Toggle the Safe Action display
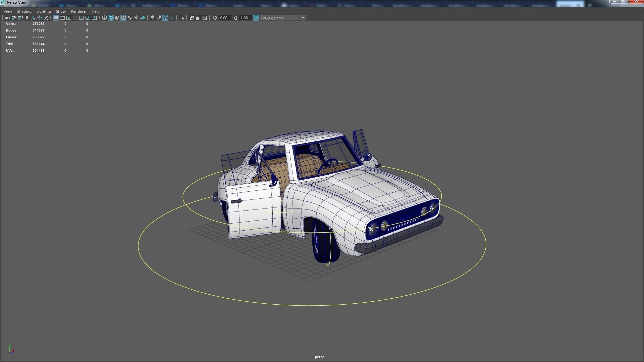 coord(88,18)
